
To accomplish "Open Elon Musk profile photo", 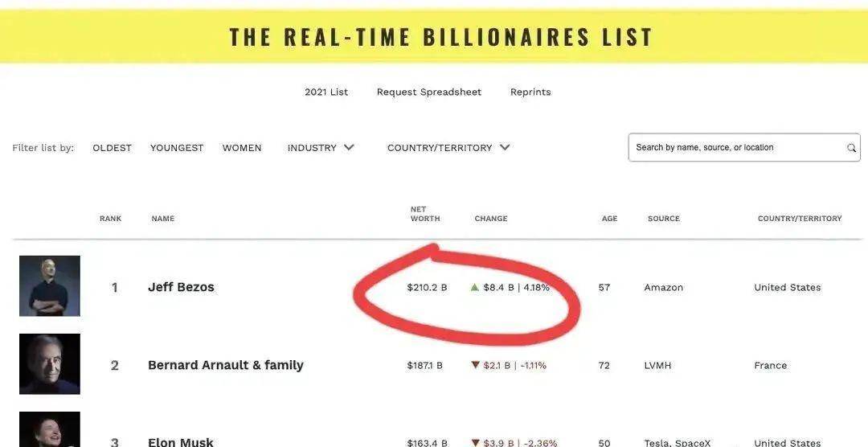I will click(x=50, y=430).
